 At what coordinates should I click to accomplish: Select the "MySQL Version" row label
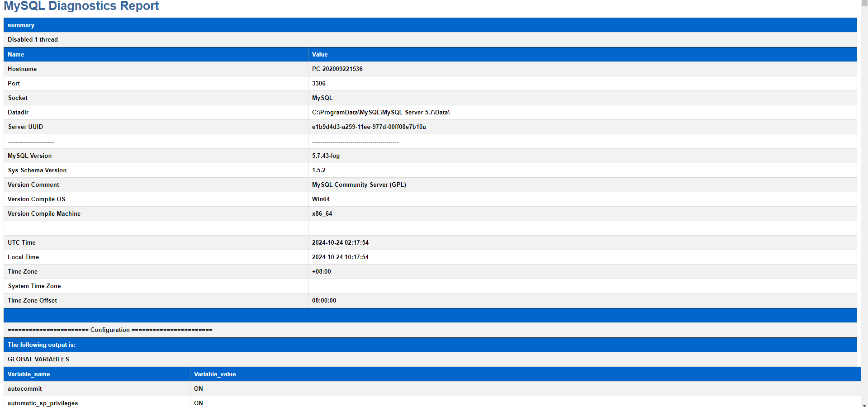coord(29,156)
